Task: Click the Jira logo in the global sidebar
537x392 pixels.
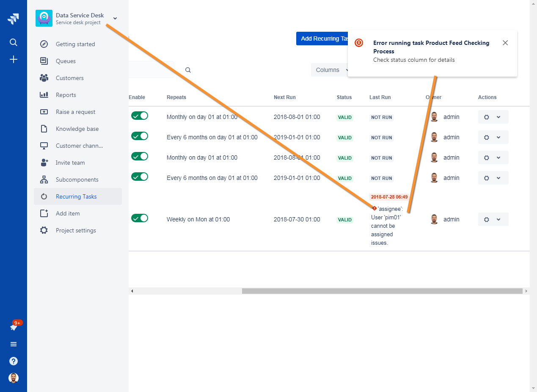Action: click(x=13, y=19)
